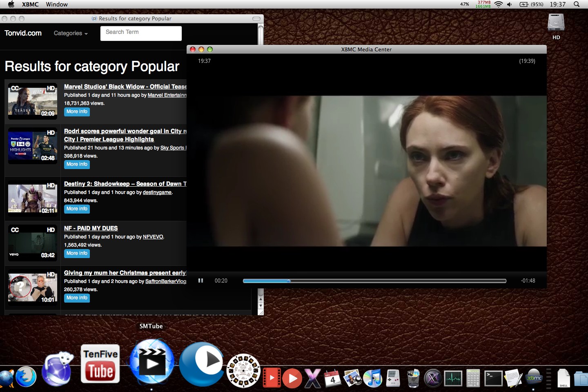Click More info under Christmas present video
Image resolution: width=588 pixels, height=392 pixels.
(x=77, y=298)
